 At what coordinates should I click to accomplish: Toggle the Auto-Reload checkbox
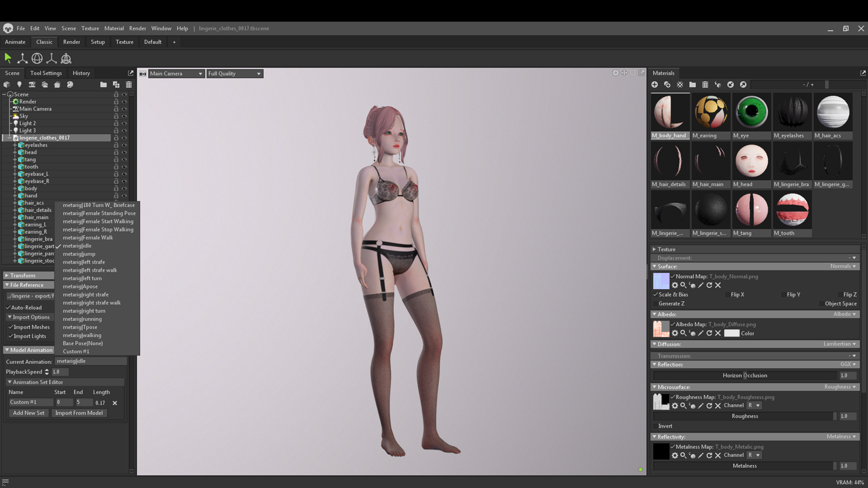point(8,308)
